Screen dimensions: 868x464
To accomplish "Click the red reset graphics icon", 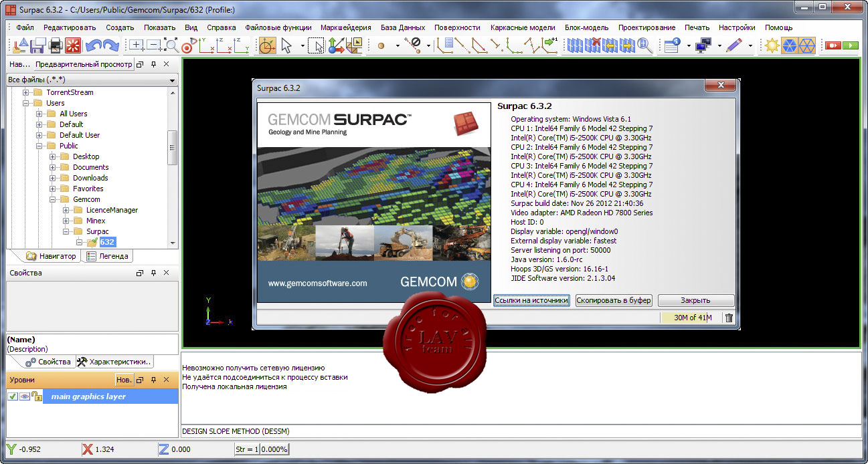I will [73, 45].
